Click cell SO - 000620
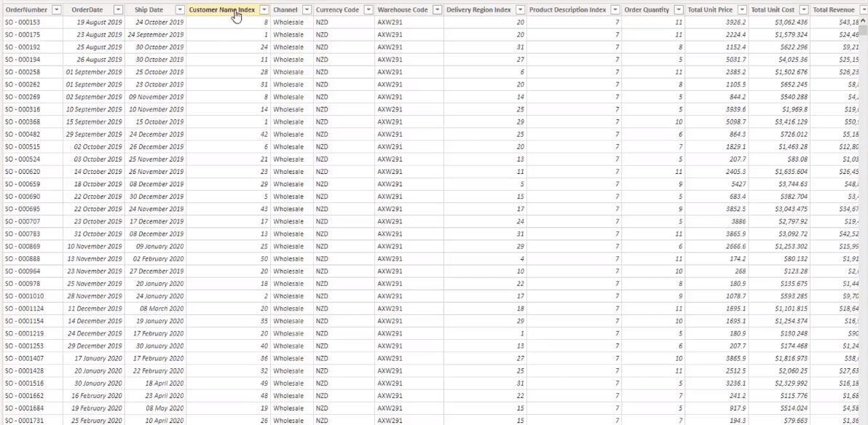 click(x=33, y=172)
